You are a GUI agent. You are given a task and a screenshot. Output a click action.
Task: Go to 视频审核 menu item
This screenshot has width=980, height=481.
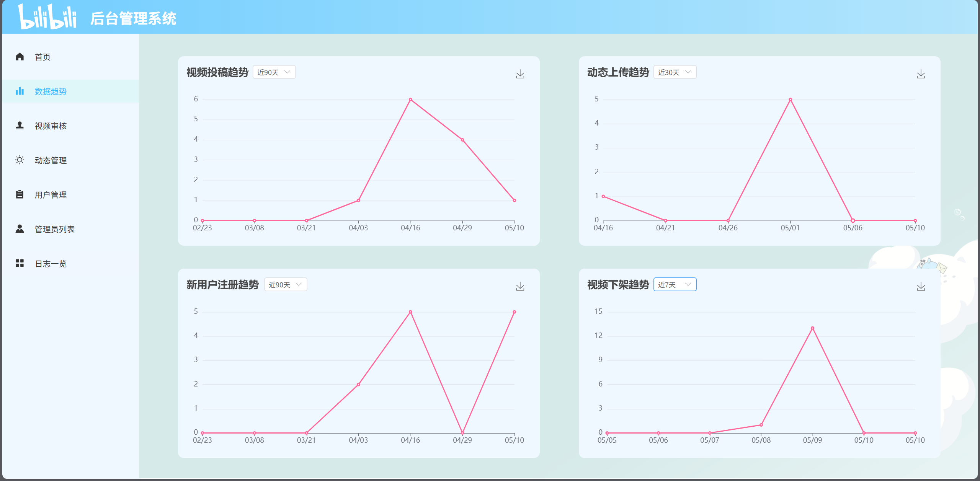pos(51,126)
